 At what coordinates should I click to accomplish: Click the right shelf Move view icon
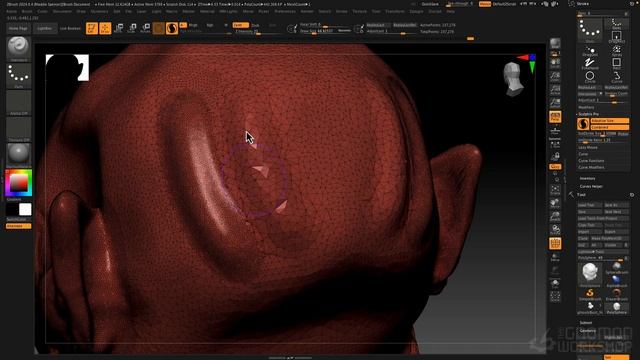pyautogui.click(x=555, y=203)
